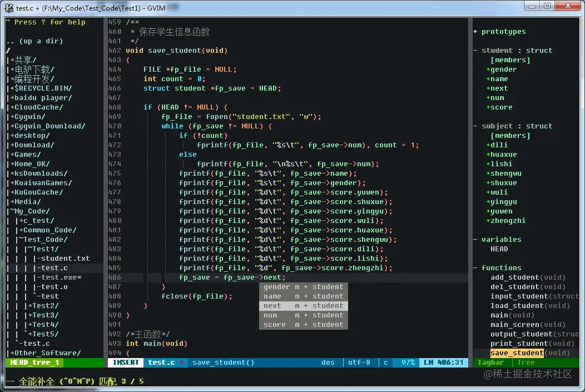
Task: Collapse the functions section in Tagbar
Action: coord(475,268)
